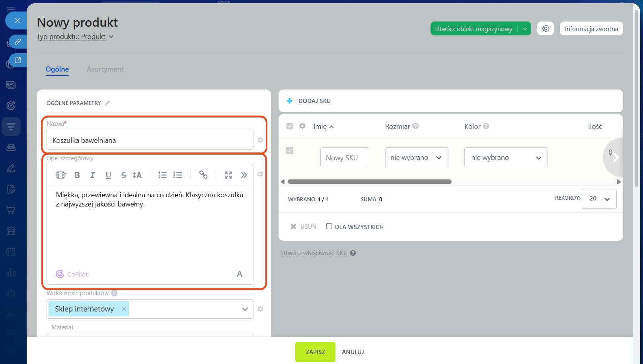Insert a bulleted list in description

pos(178,175)
